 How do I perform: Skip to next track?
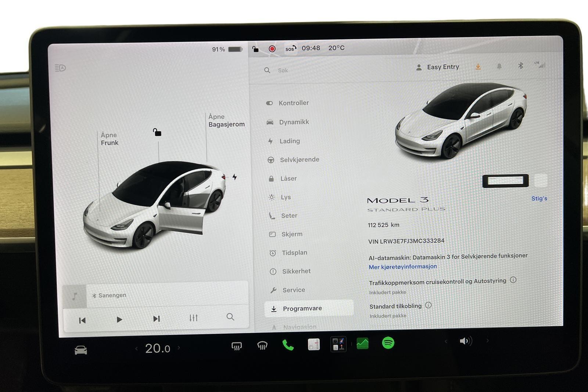[x=157, y=319]
